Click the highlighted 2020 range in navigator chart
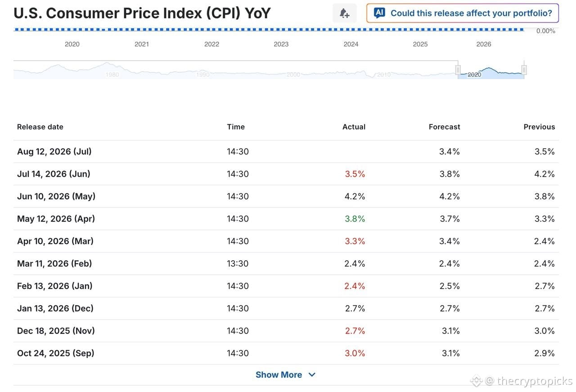The width and height of the screenshot is (576, 392). pyautogui.click(x=491, y=70)
